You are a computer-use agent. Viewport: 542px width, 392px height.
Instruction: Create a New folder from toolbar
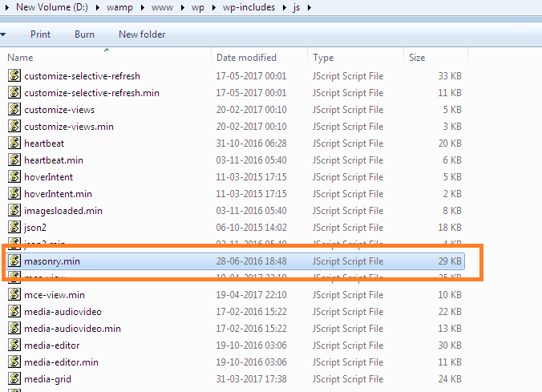[142, 34]
